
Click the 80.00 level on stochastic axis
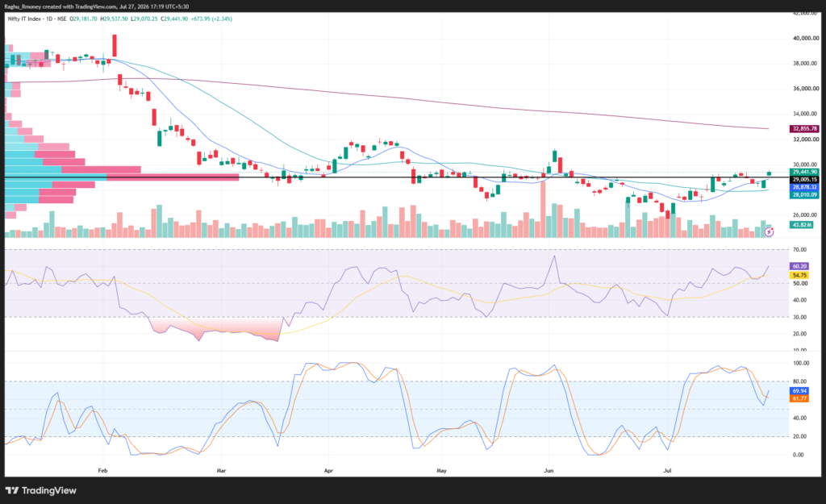[799, 381]
